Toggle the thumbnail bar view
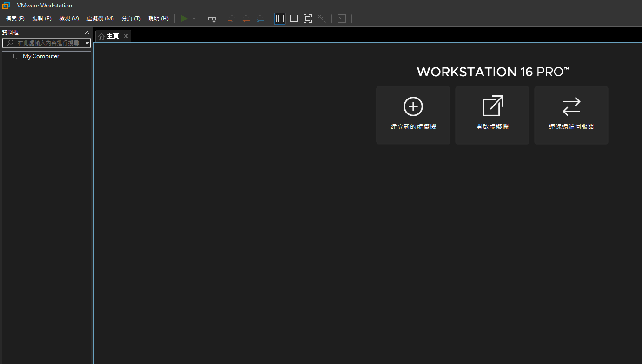The width and height of the screenshot is (642, 364). (293, 19)
